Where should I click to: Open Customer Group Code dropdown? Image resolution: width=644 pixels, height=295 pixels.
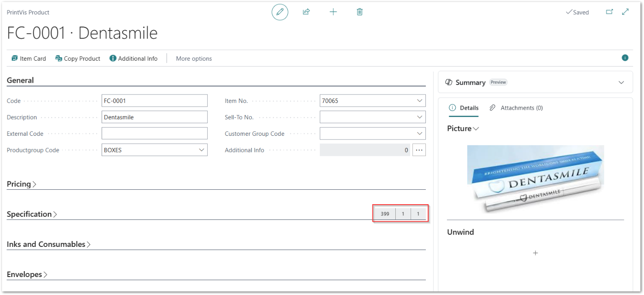coord(420,134)
